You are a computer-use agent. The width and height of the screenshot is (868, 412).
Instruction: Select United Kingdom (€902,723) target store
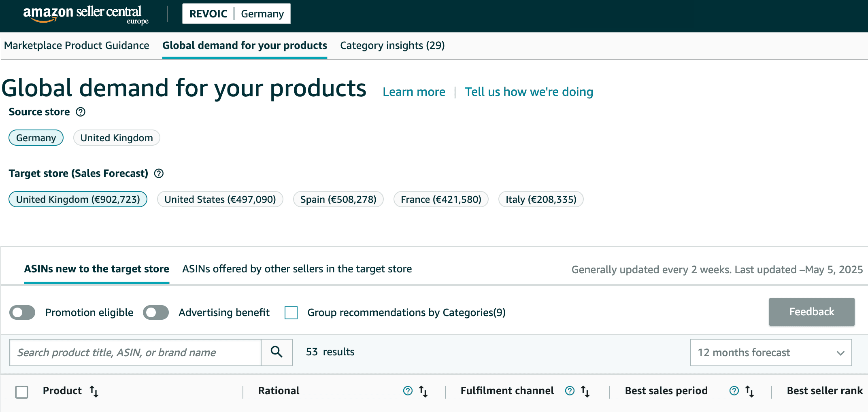(78, 199)
